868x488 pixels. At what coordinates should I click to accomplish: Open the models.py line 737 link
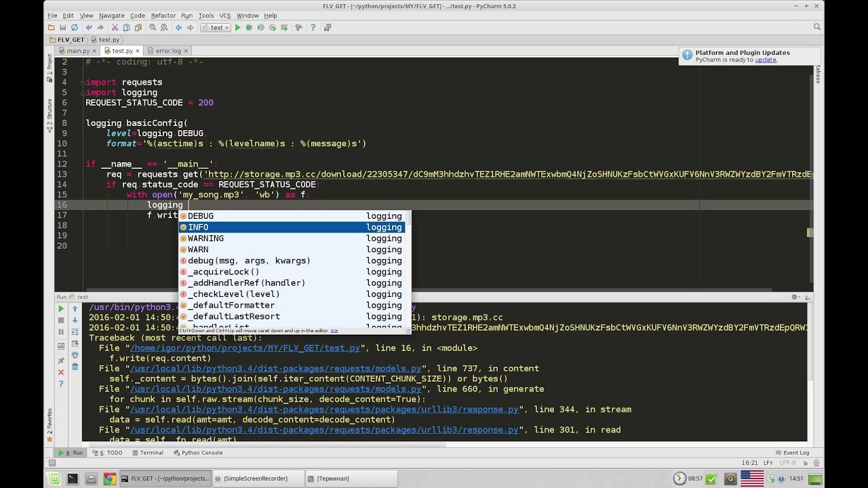[275, 369]
